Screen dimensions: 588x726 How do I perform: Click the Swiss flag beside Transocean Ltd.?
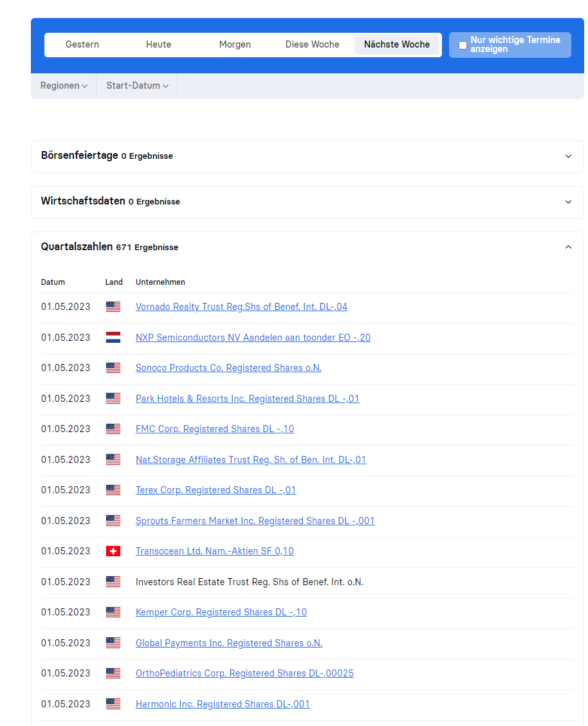(113, 551)
